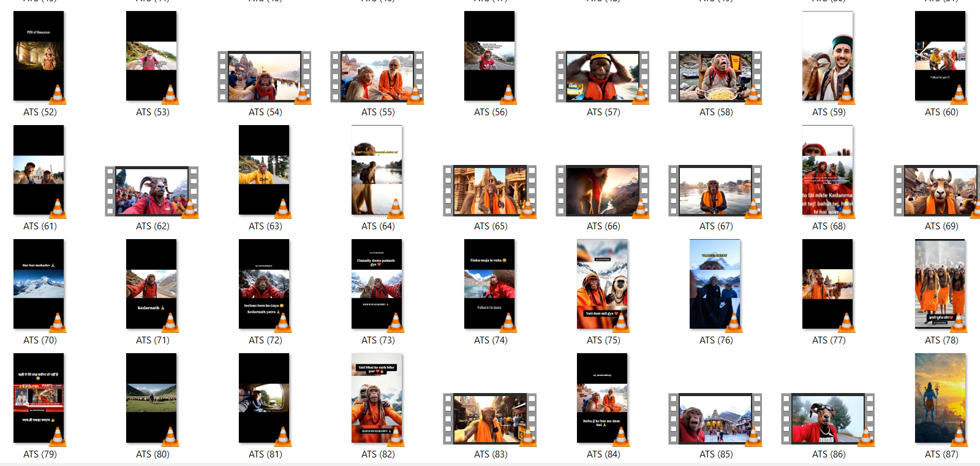Click the file name ATS (62)
Viewport: 980px width, 466px height.
coord(153,226)
